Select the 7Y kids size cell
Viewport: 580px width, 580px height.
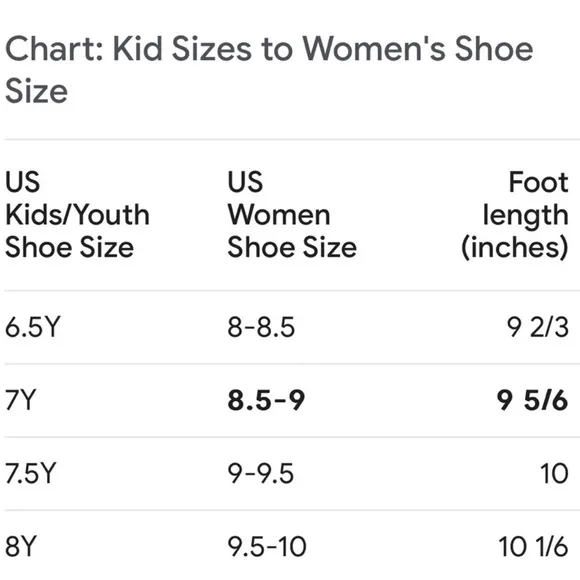pyautogui.click(x=21, y=400)
